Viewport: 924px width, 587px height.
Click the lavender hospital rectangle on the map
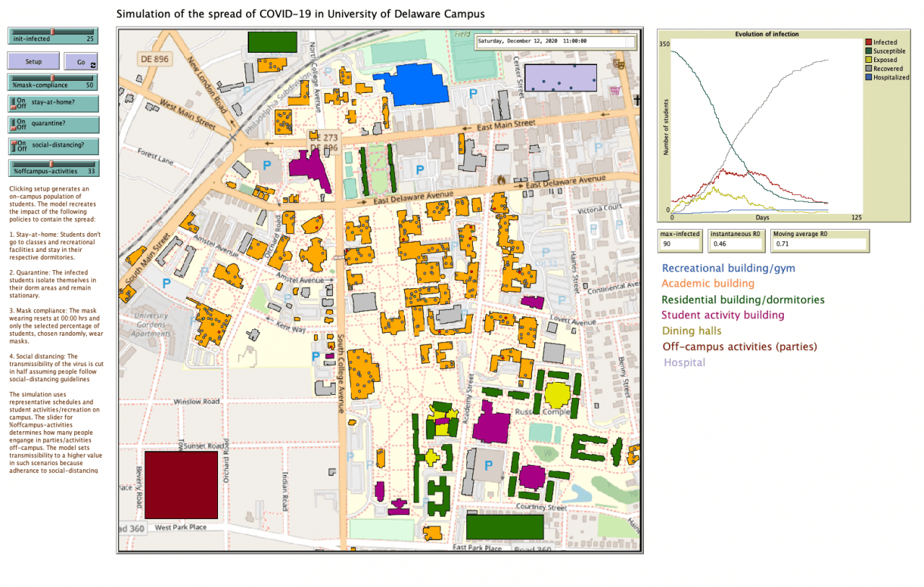(560, 77)
